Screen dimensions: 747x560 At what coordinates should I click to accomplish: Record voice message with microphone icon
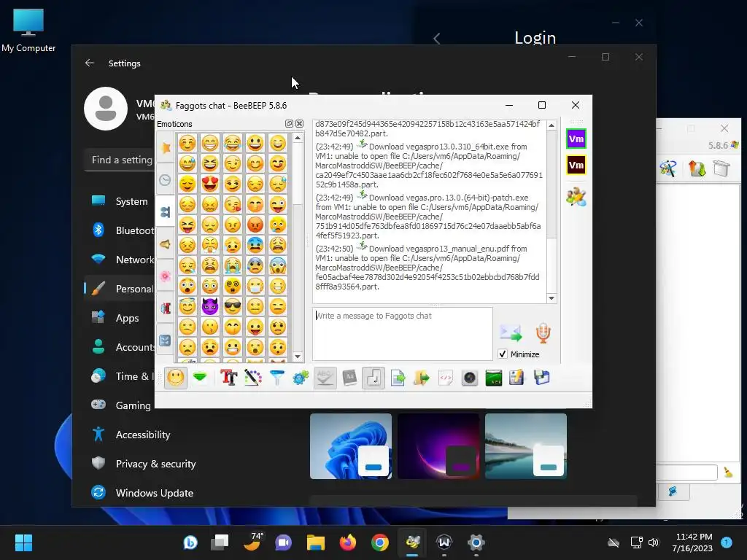tap(543, 333)
